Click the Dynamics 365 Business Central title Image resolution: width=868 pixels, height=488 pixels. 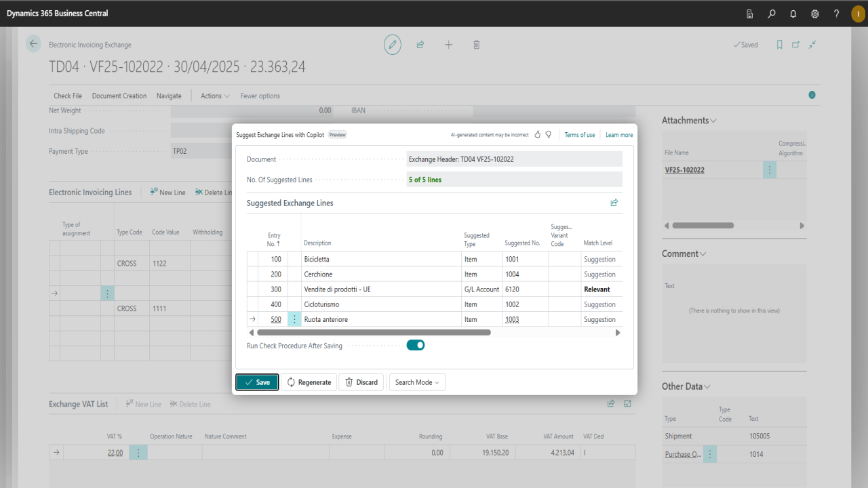[x=58, y=14]
